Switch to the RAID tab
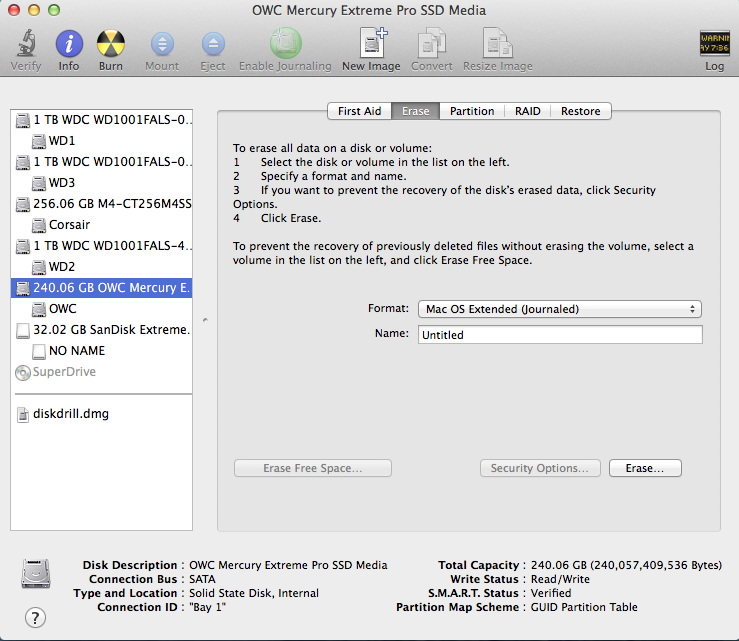 pos(527,111)
